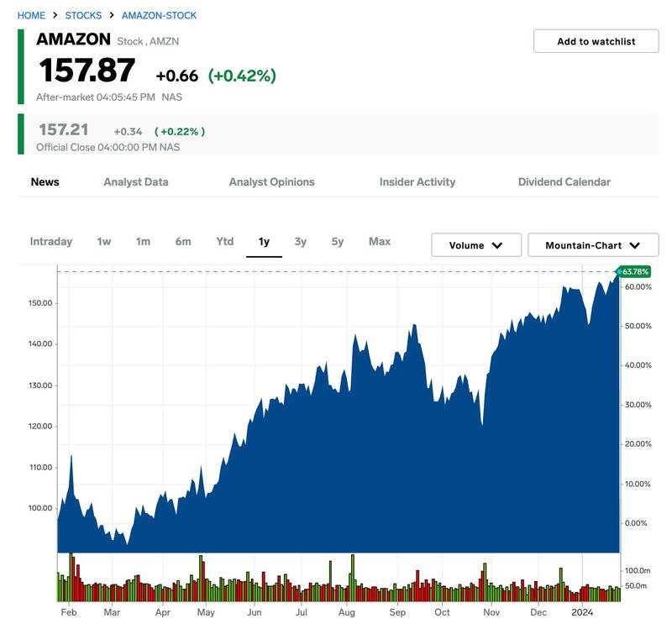Click the 140.00 price axis label

(40, 343)
